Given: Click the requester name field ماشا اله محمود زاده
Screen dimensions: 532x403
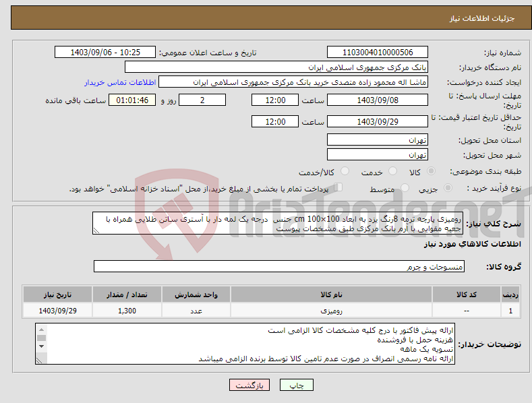Looking at the screenshot, I should click(293, 82).
